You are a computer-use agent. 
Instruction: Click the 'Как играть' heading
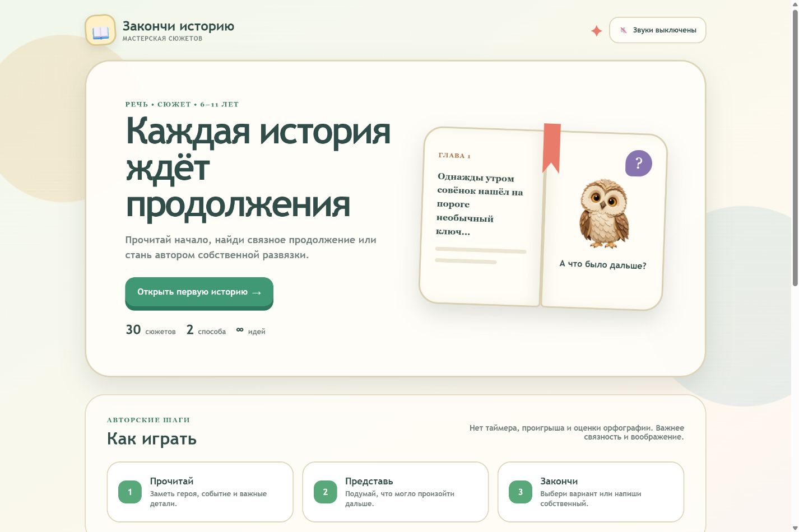[152, 438]
